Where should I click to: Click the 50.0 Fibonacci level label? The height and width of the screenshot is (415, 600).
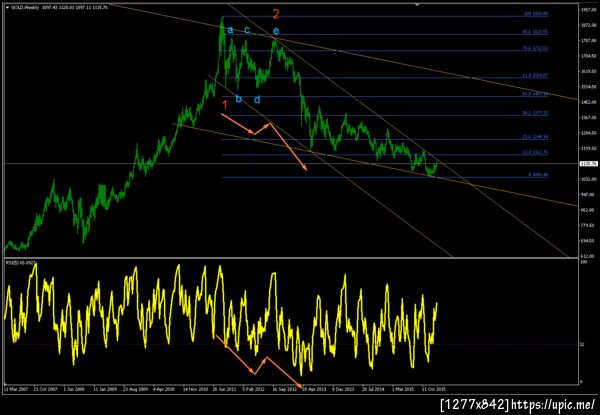point(535,94)
